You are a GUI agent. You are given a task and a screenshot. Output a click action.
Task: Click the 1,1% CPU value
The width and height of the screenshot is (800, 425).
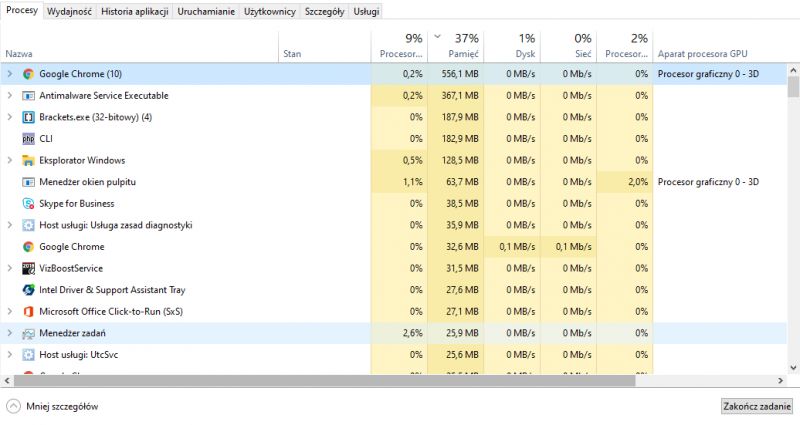[412, 182]
